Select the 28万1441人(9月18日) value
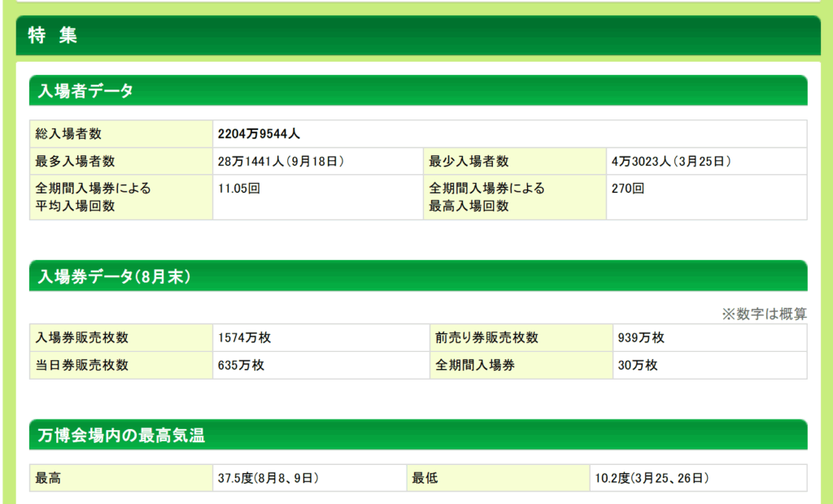This screenshot has width=833, height=504. pos(281,162)
